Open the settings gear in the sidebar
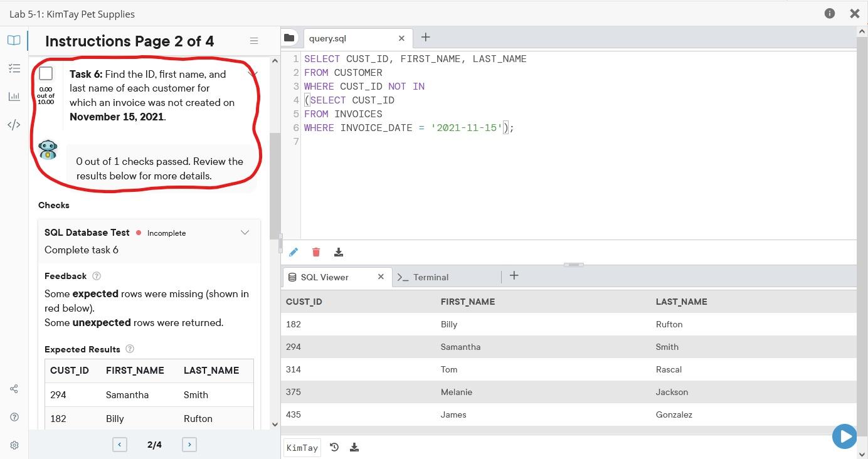 pos(14,445)
